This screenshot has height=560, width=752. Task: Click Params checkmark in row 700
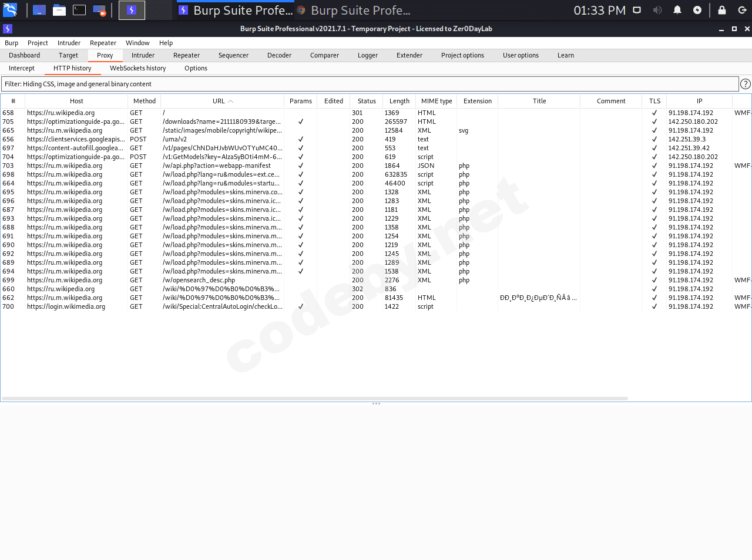[x=301, y=306]
